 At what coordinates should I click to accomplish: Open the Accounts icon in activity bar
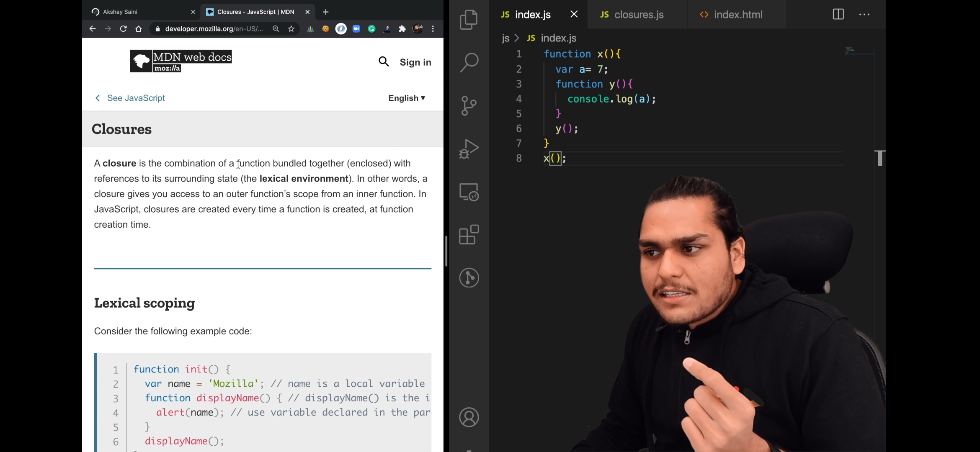click(469, 417)
